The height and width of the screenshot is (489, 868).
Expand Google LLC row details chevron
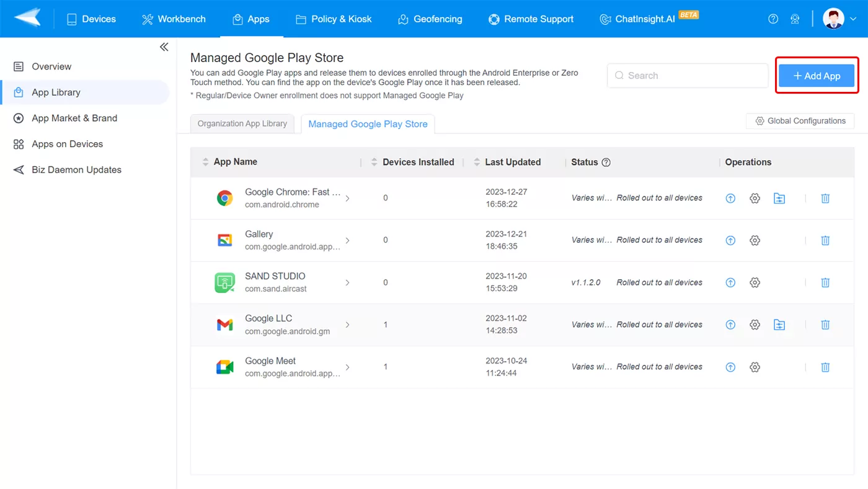point(347,325)
